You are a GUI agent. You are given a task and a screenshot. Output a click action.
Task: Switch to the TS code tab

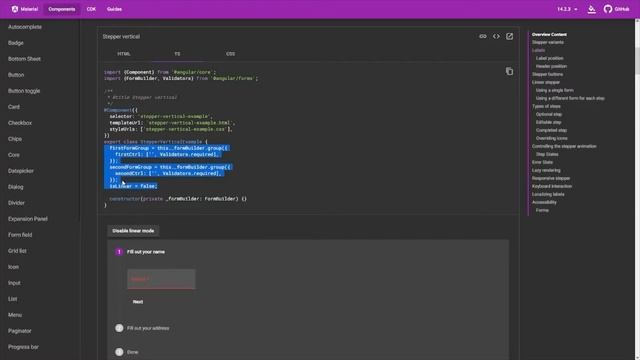(x=177, y=54)
